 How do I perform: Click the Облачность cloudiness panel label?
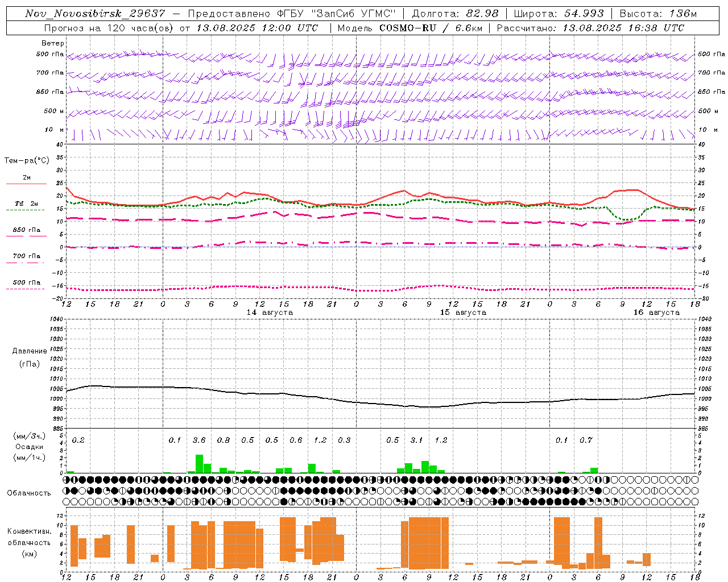pyautogui.click(x=29, y=493)
